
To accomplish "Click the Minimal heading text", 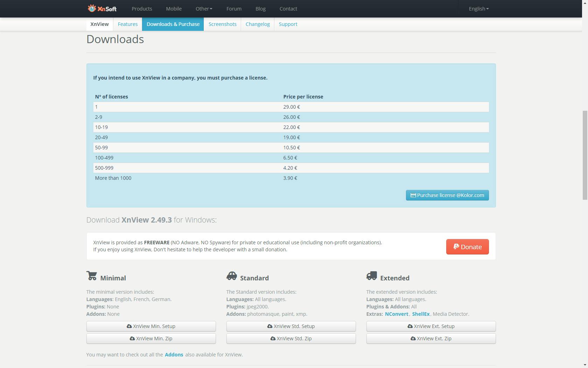I will coord(113,278).
